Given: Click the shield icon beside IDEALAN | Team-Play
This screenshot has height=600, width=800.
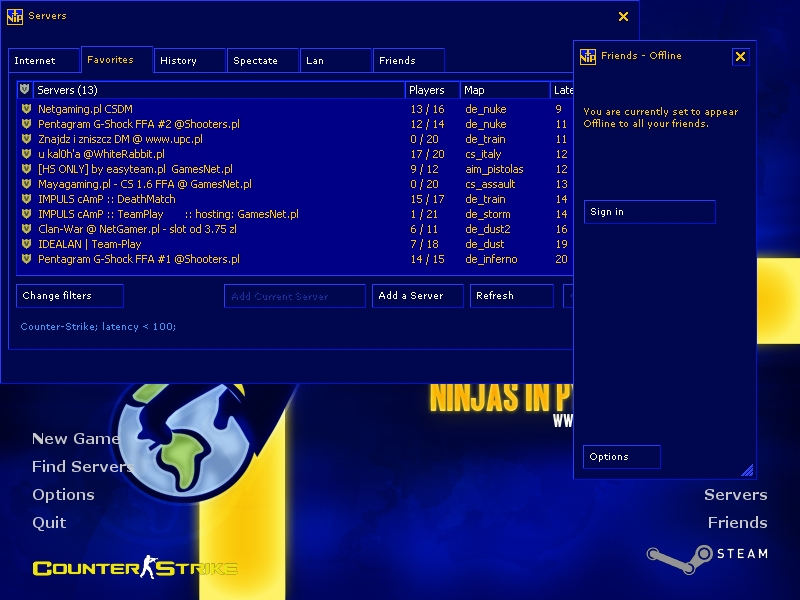Looking at the screenshot, I should point(27,244).
